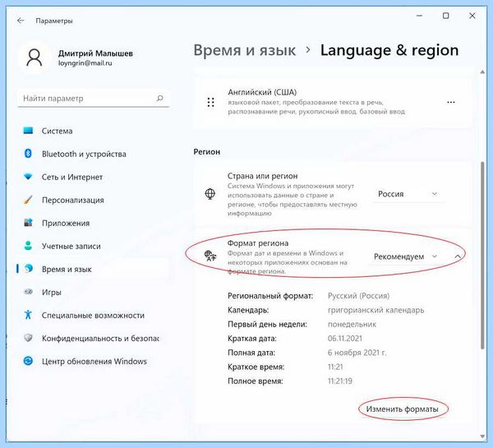Minimize the Параметры window

click(x=419, y=16)
